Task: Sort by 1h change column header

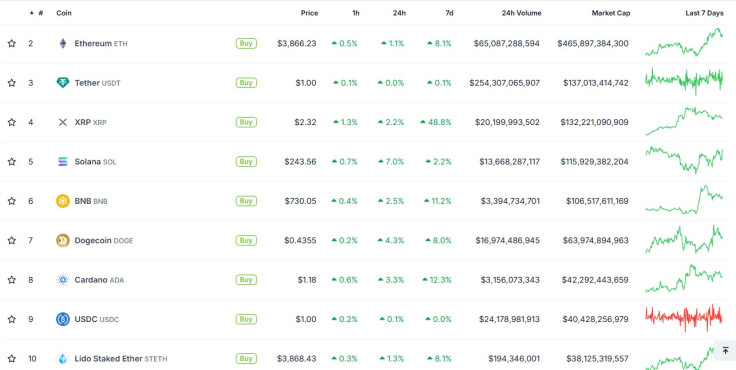Action: point(356,13)
